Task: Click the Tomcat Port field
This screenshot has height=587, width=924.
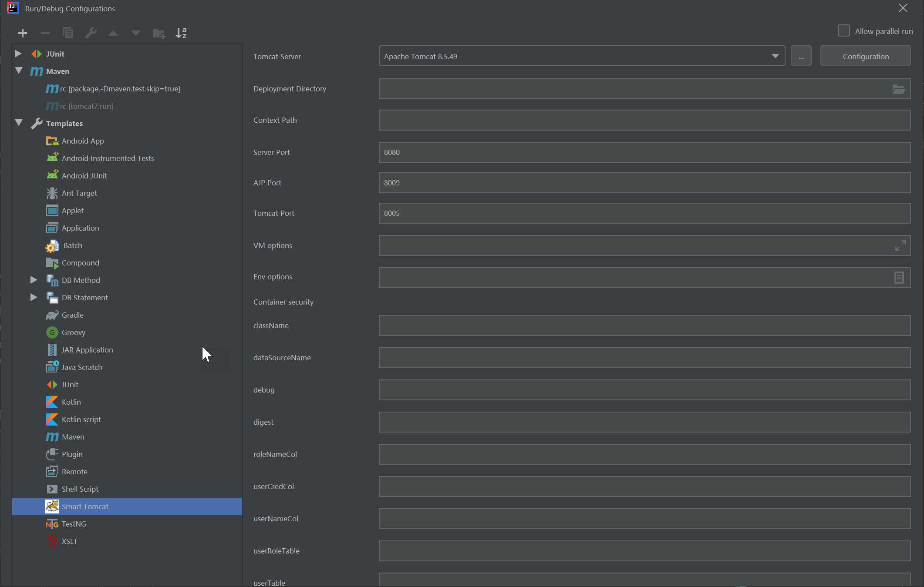Action: [644, 213]
